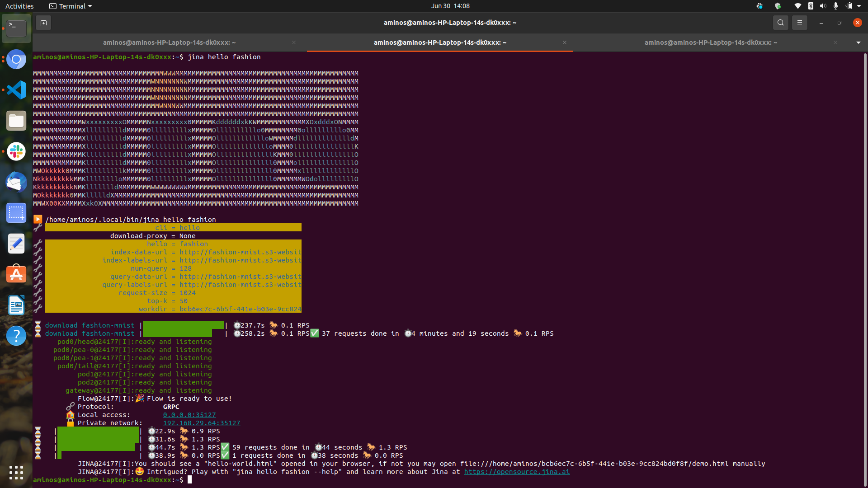Open the terminal hamburger menu
Image resolution: width=868 pixels, height=488 pixels.
799,23
